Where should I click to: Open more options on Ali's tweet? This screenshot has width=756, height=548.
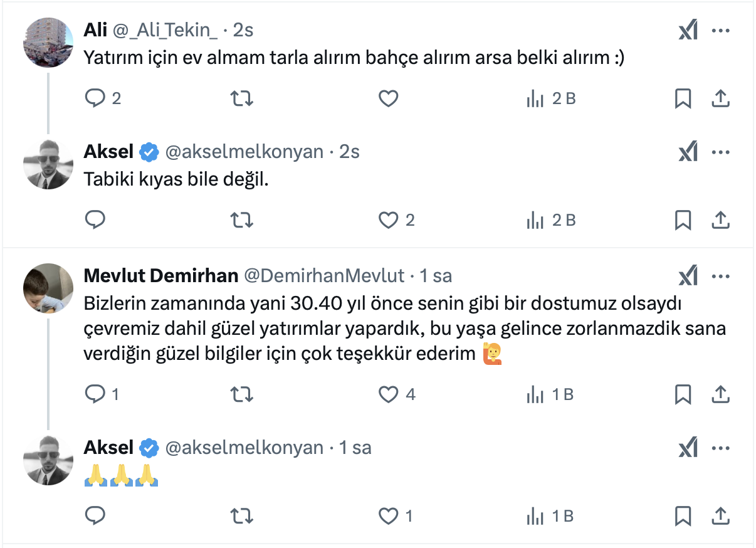721,31
